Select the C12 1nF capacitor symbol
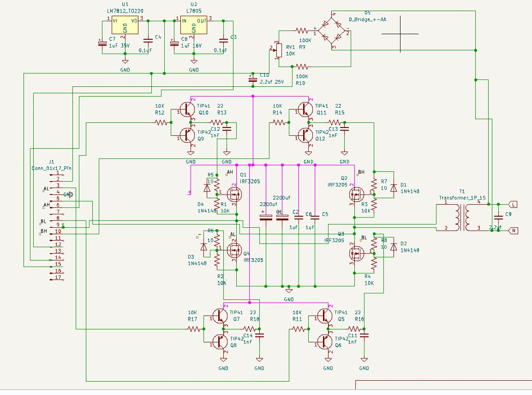This screenshot has height=395, width=532. 227,129
